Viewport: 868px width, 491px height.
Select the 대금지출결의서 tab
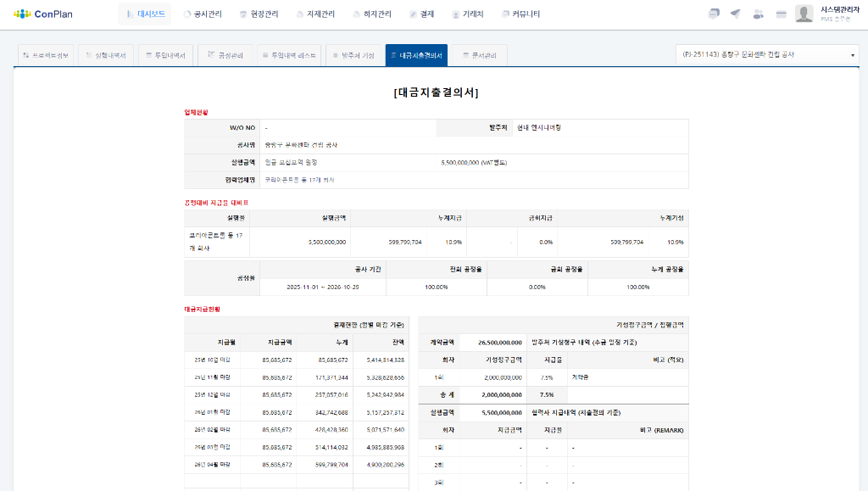click(416, 55)
